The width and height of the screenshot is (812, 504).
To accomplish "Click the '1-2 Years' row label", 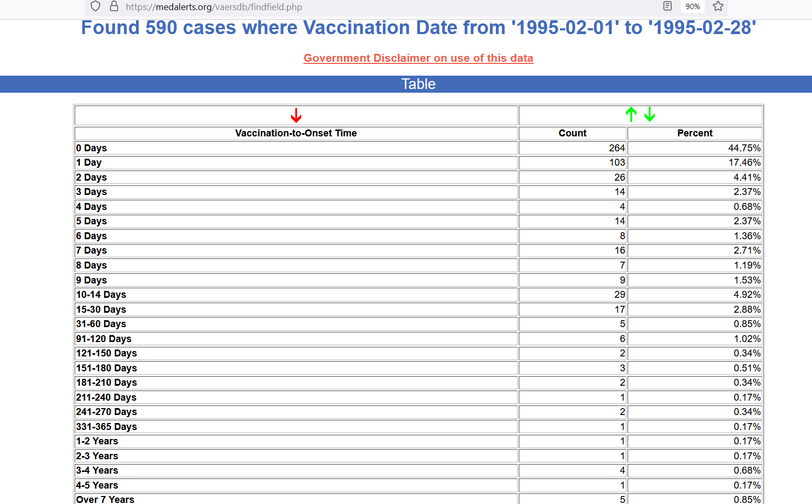I will point(97,441).
